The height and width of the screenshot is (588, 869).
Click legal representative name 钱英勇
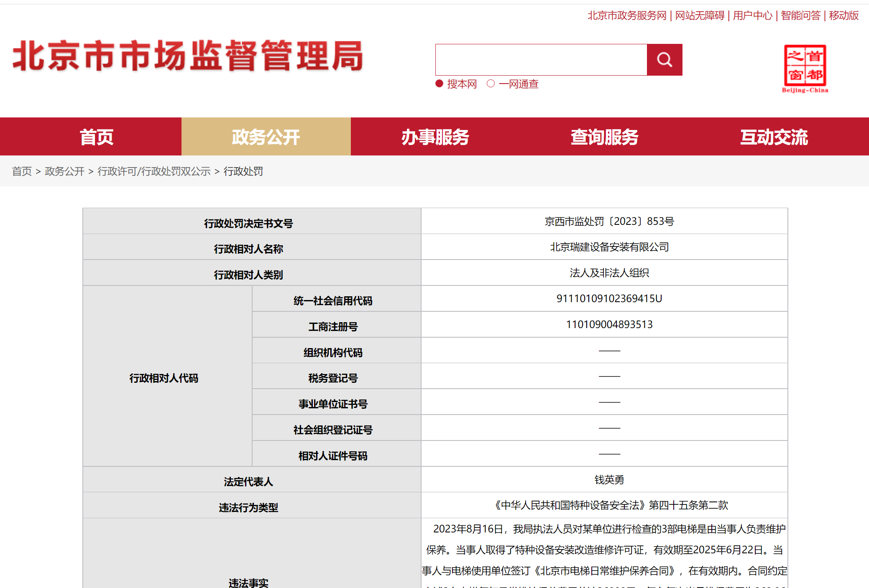tap(609, 480)
